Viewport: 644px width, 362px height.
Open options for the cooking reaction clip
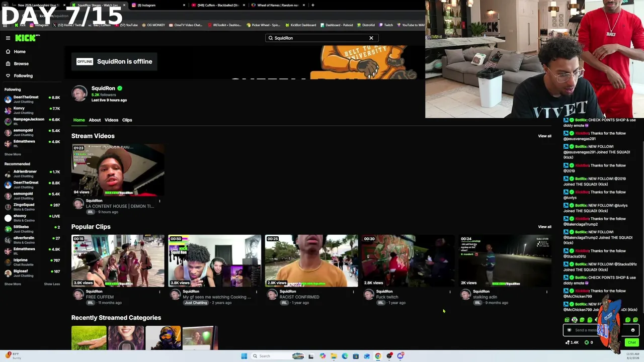pos(256,292)
